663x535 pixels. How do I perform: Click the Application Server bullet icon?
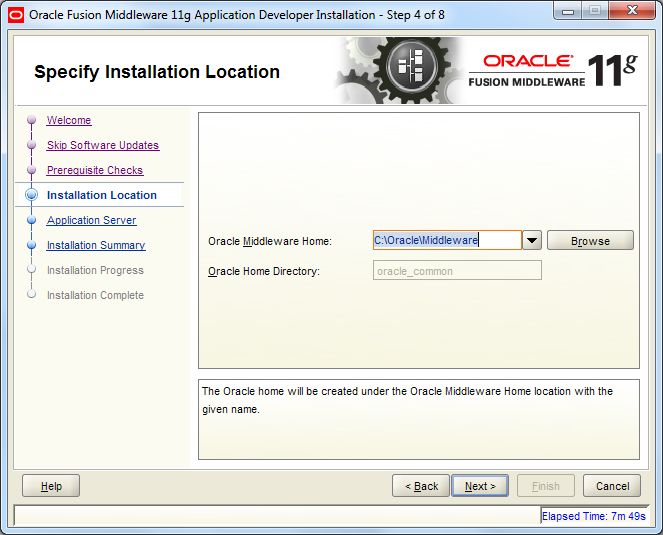31,220
